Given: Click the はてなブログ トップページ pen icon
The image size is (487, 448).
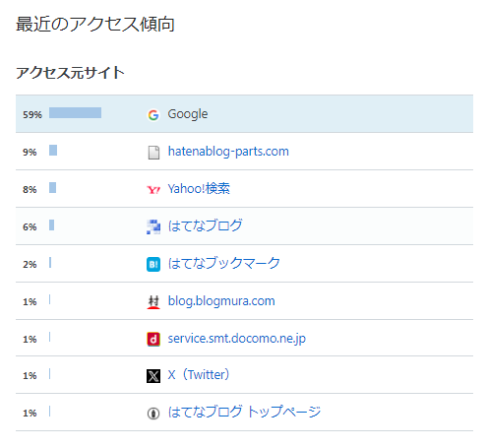Looking at the screenshot, I should [153, 414].
